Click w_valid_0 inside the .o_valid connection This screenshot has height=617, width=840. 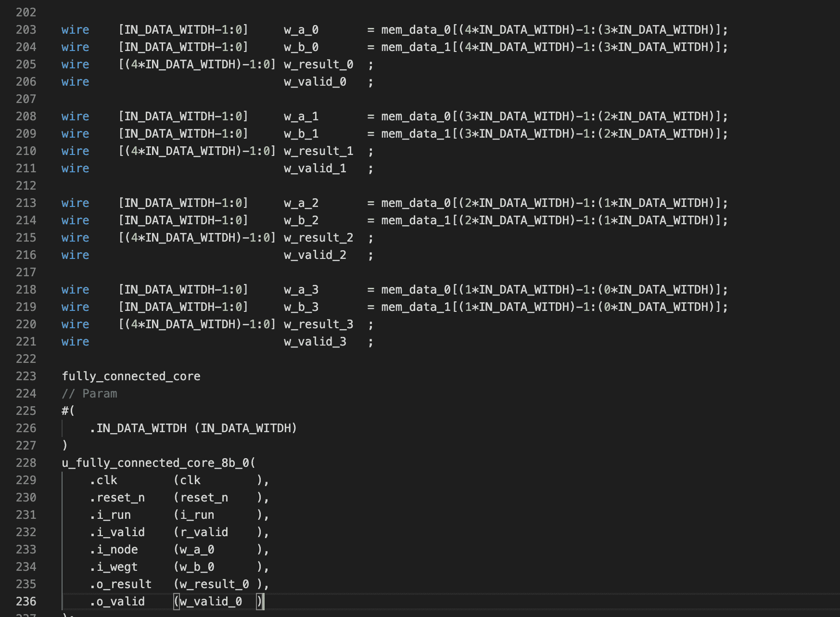tap(211, 602)
